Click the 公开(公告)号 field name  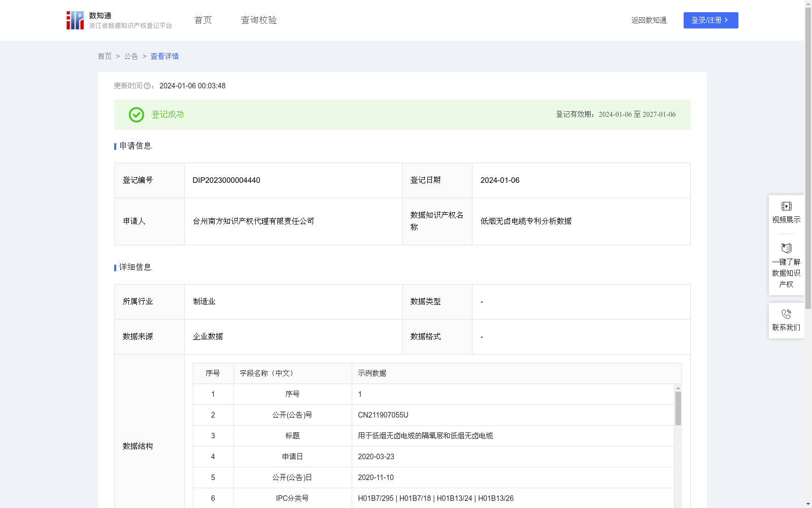tap(292, 415)
